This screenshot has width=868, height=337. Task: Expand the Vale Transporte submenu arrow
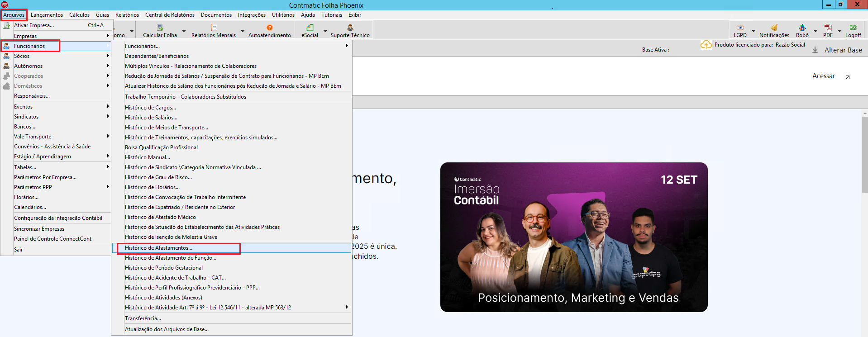[108, 136]
